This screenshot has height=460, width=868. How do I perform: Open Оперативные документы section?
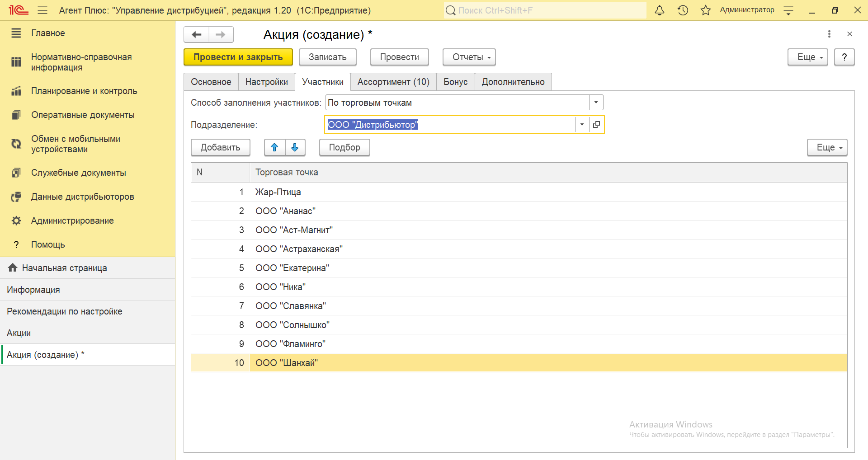87,115
